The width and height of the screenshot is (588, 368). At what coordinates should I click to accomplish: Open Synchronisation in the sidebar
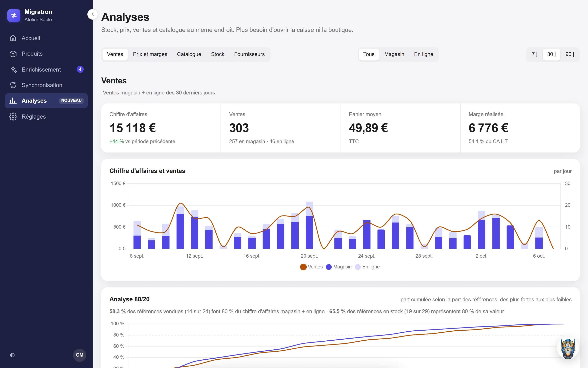point(46,85)
